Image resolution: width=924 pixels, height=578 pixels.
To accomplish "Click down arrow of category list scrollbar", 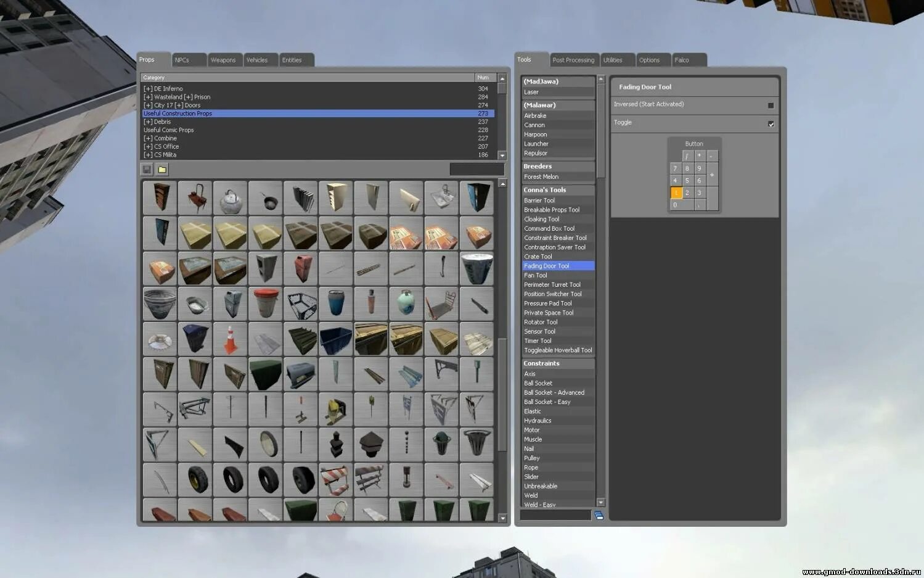I will (502, 155).
